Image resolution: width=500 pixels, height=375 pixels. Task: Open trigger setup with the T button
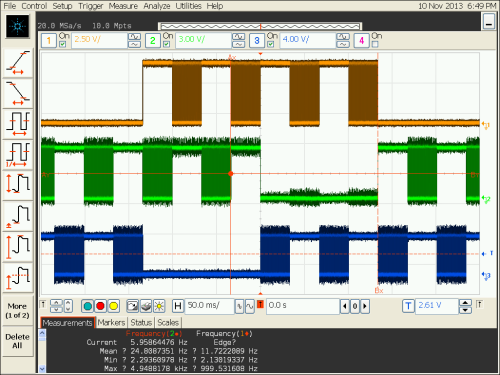408,306
